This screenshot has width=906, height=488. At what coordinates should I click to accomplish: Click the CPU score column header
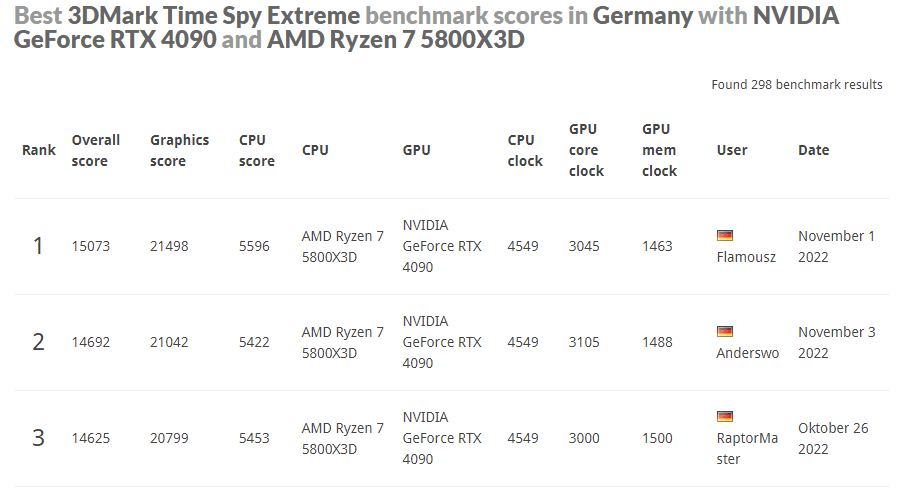click(256, 150)
